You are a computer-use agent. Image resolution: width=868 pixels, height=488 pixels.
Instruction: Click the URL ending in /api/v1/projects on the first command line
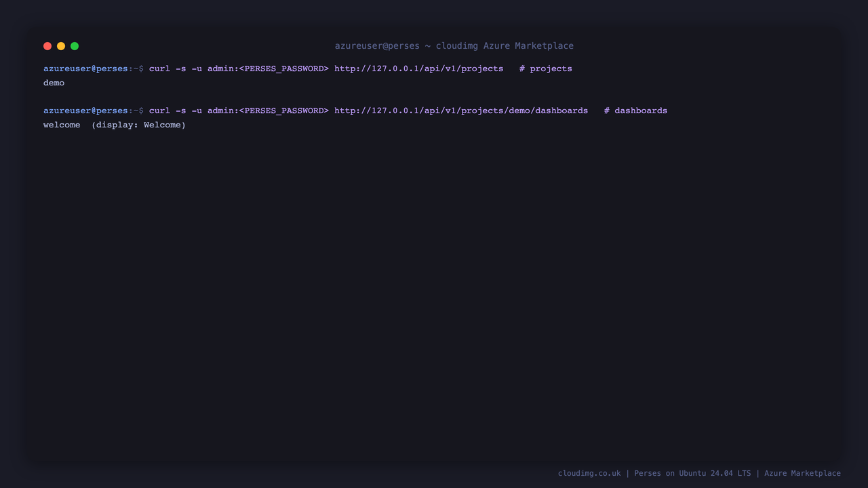click(x=419, y=68)
